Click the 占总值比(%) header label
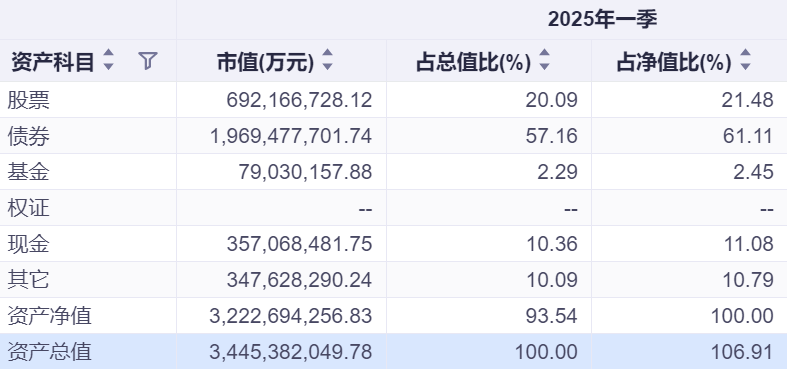 473,62
